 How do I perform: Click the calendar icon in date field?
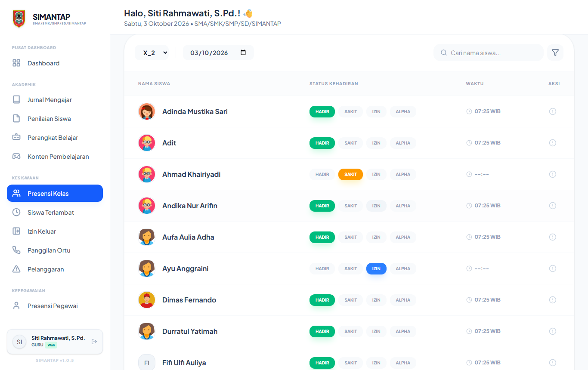pyautogui.click(x=243, y=52)
